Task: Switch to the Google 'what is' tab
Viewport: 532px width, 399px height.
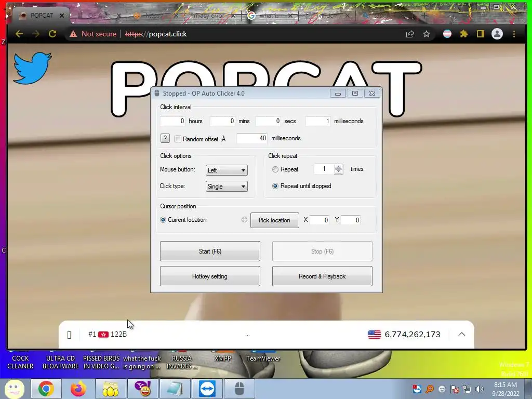Action: click(x=270, y=16)
